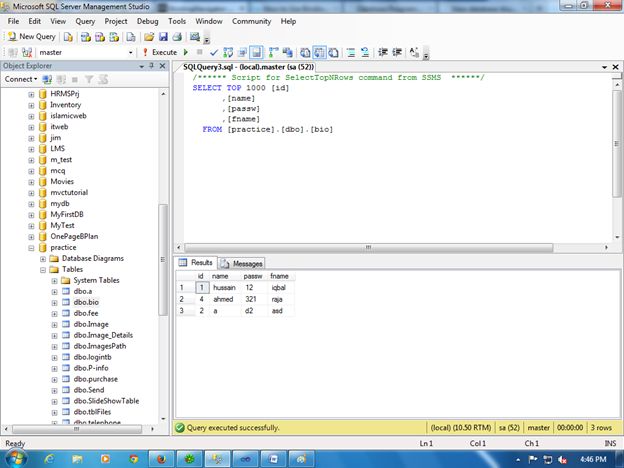Click the New Query toolbar button
The image size is (624, 468).
click(x=32, y=37)
